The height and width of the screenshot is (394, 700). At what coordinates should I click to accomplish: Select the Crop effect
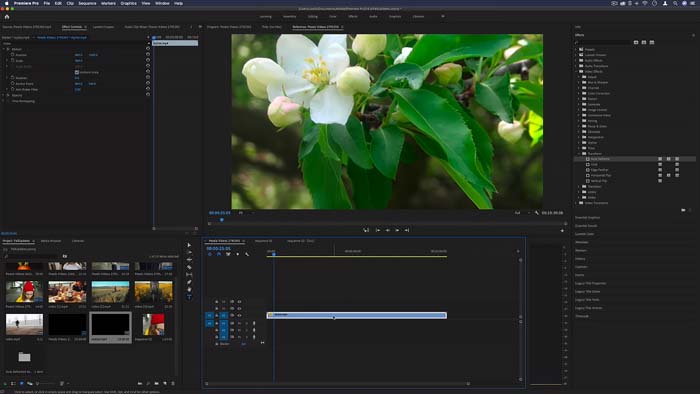tap(594, 165)
